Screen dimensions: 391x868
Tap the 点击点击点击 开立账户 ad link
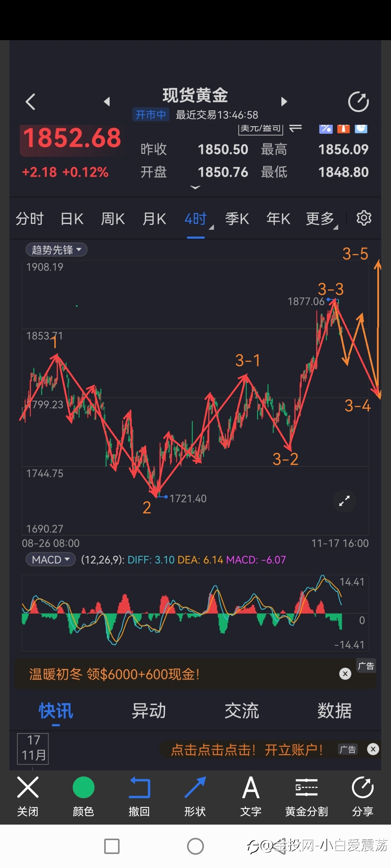[247, 749]
